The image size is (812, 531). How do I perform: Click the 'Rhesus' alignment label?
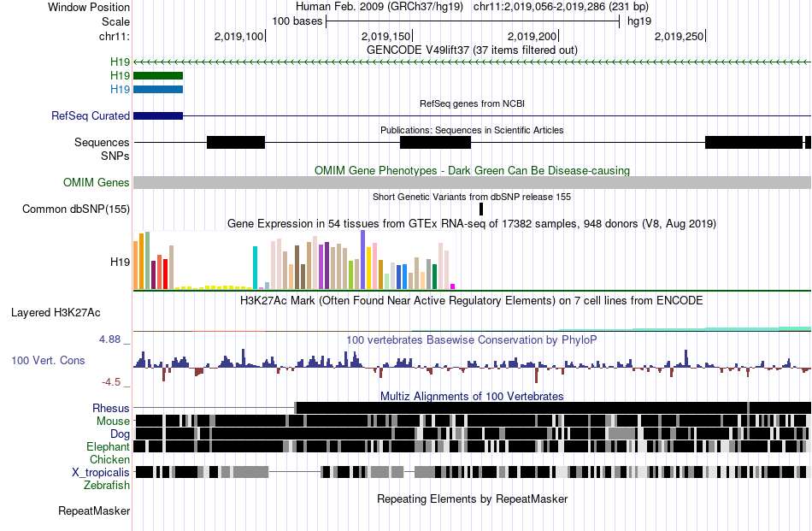point(110,408)
